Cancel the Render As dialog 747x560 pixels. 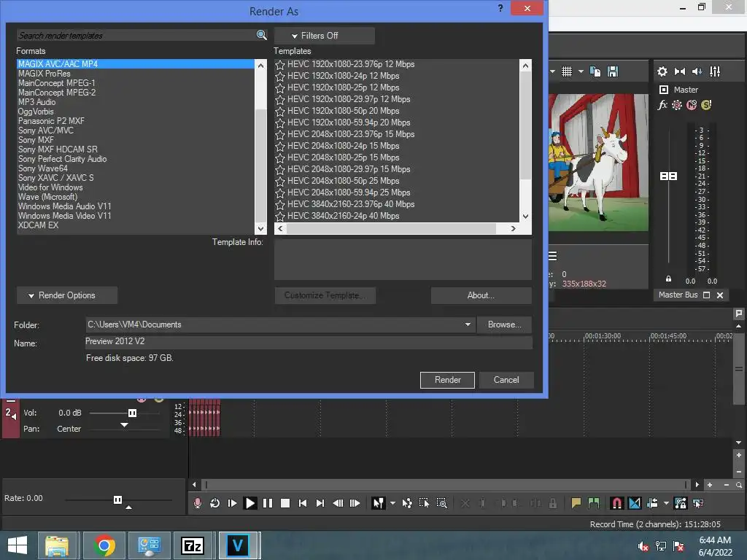pyautogui.click(x=506, y=380)
